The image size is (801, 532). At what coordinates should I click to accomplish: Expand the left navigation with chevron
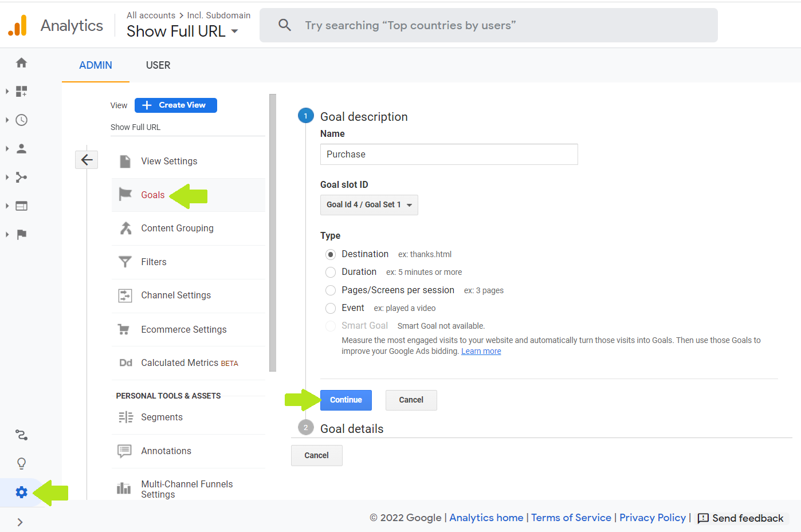tap(20, 522)
